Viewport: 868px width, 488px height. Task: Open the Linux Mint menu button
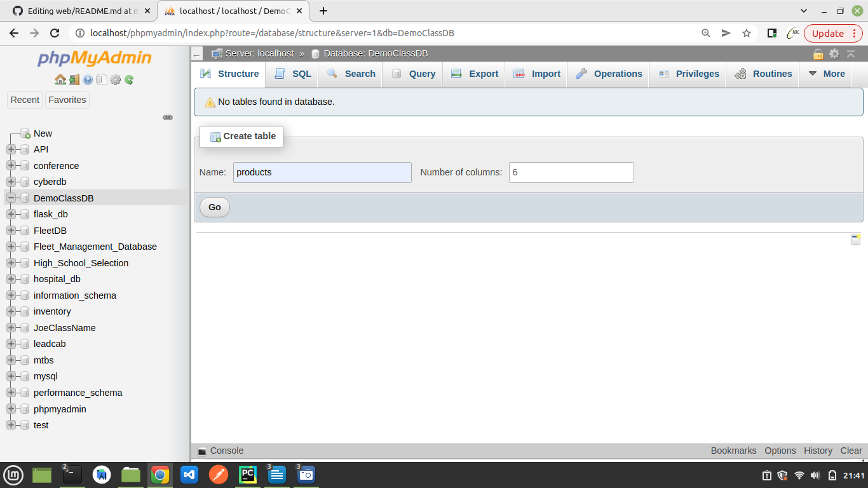coord(13,475)
